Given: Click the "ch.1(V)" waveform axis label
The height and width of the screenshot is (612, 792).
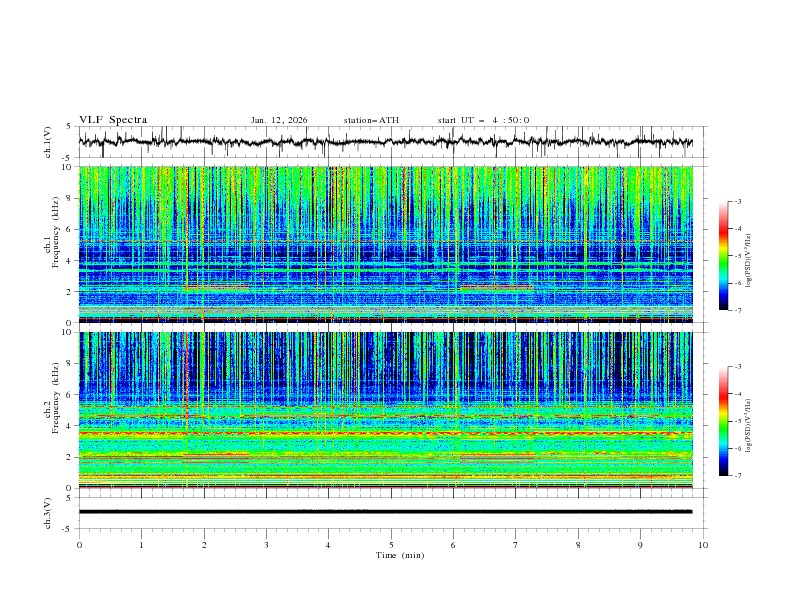Looking at the screenshot, I should (x=48, y=142).
